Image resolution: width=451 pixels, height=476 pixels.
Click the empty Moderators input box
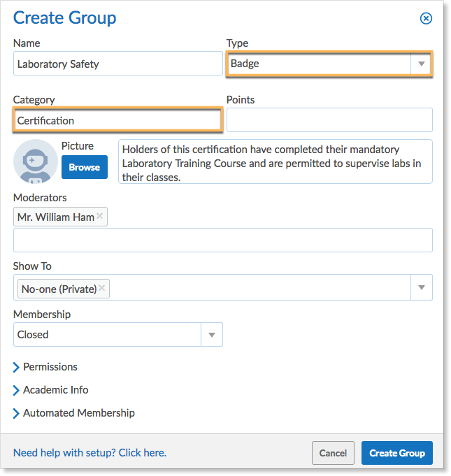click(x=223, y=240)
